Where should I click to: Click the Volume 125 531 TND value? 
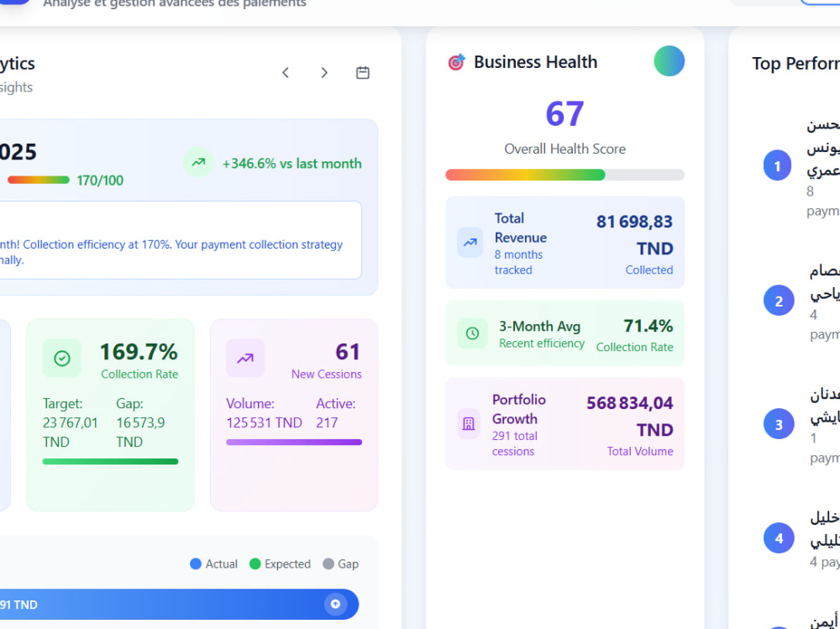[x=264, y=422]
